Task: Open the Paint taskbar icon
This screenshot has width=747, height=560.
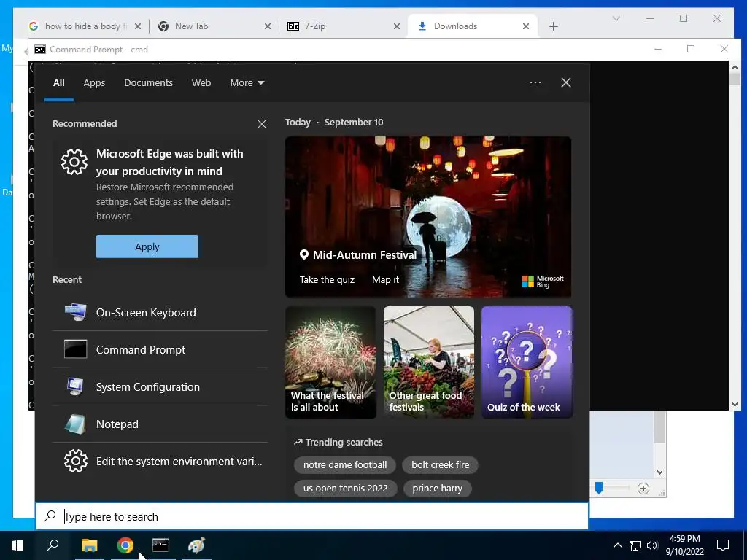Action: [x=196, y=545]
